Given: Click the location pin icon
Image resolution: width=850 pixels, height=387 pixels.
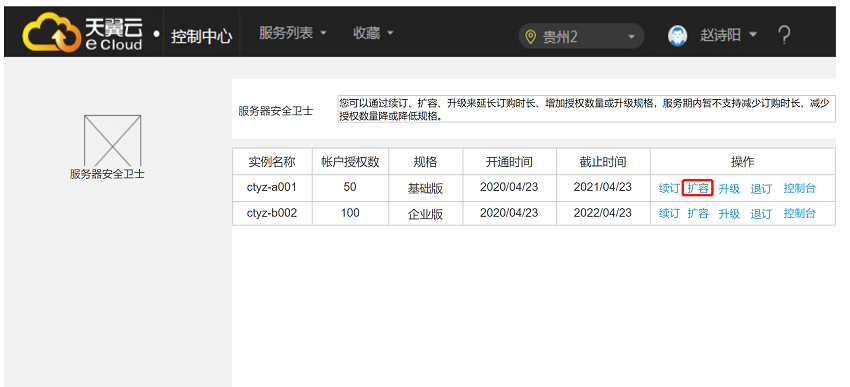Looking at the screenshot, I should (531, 37).
